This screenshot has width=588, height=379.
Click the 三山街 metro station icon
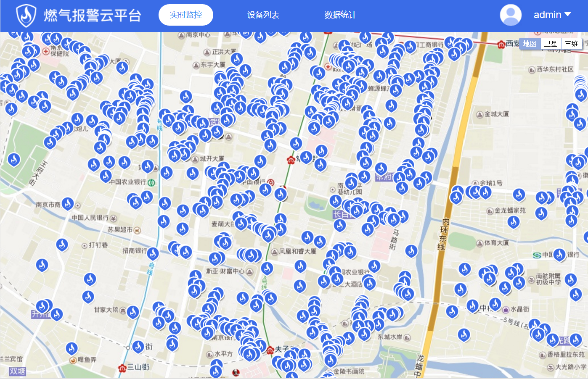point(122,368)
